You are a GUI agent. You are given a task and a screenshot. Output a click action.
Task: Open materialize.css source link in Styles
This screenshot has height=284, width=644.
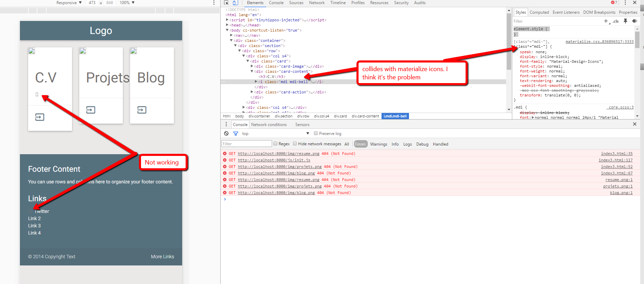click(x=599, y=42)
